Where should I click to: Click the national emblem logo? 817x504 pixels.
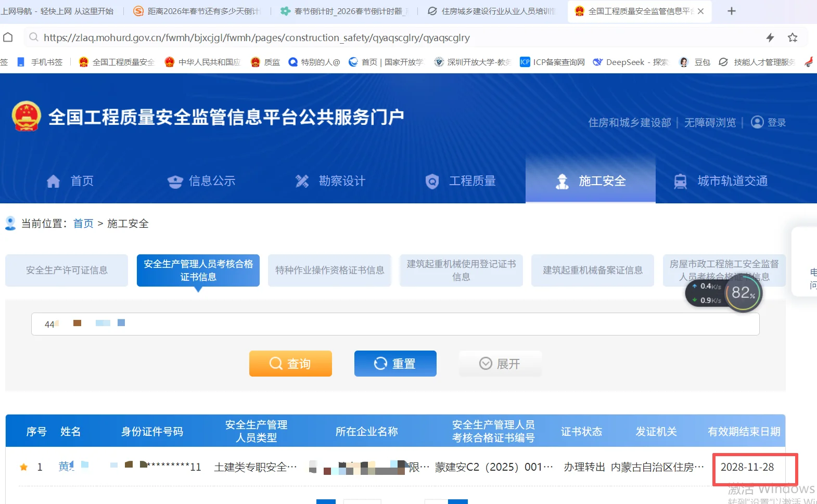26,116
